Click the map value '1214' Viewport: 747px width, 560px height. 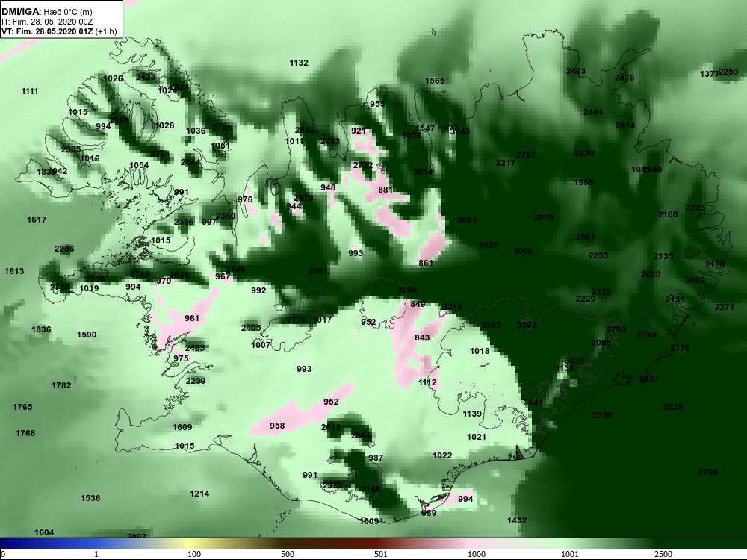pos(199,494)
